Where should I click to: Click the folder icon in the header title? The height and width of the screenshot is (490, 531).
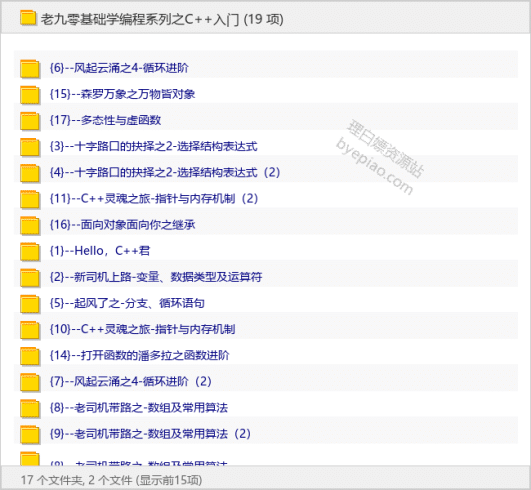(x=28, y=18)
